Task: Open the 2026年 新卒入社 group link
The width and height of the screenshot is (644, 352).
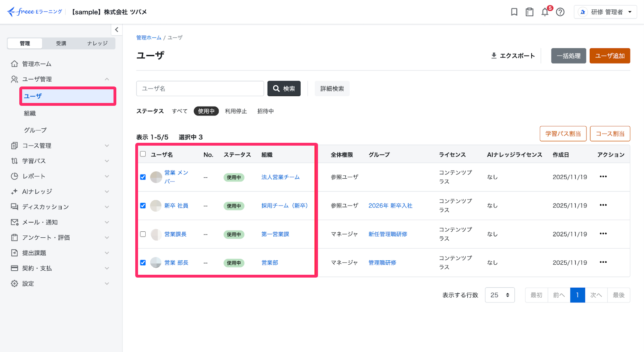Action: click(390, 206)
